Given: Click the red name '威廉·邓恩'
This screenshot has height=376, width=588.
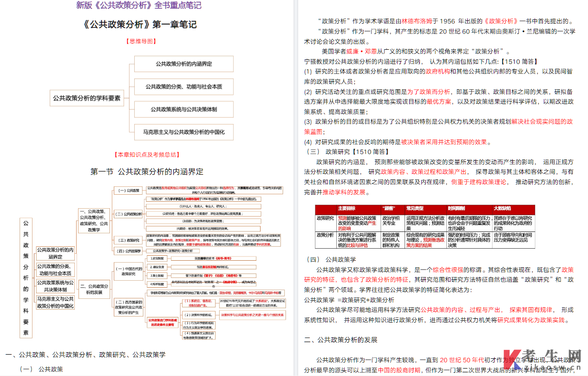Looking at the screenshot, I should tap(361, 51).
